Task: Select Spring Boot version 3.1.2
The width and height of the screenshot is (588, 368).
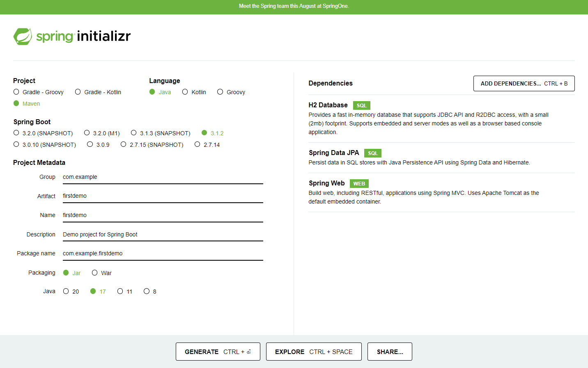Action: point(213,133)
